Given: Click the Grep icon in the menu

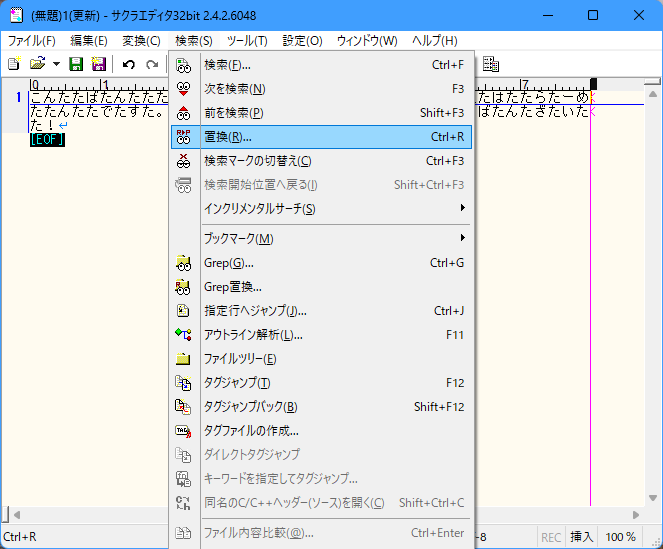Looking at the screenshot, I should point(184,263).
